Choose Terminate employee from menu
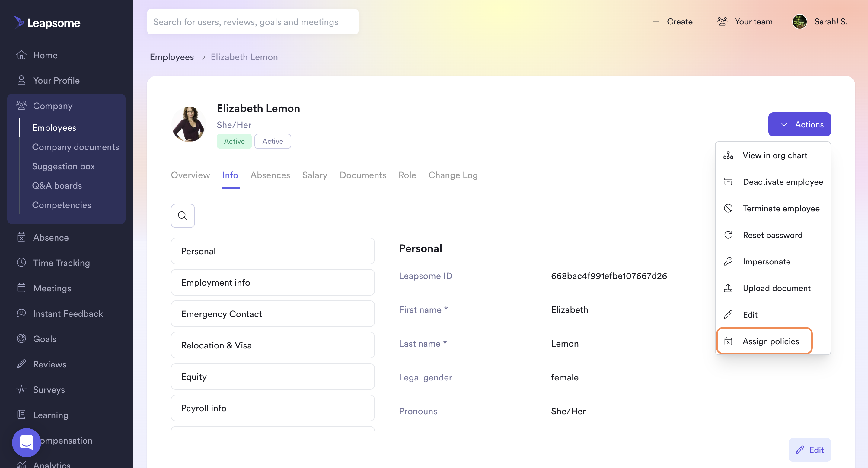 coord(773,208)
